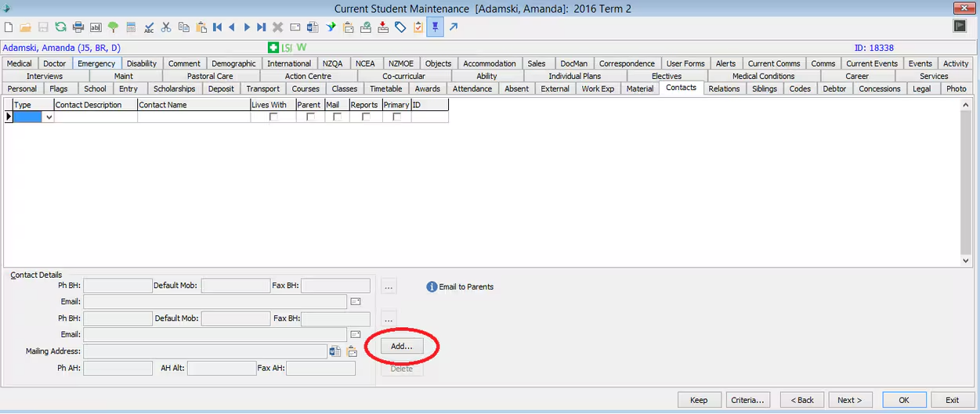Click the student name Adamski, Amanda text
The height and width of the screenshot is (414, 980).
(x=61, y=48)
